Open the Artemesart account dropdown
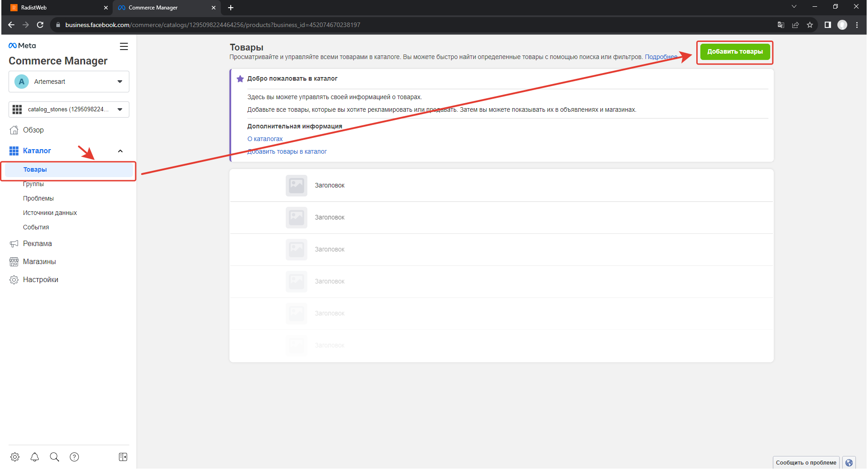Viewport: 868px width, 470px height. pos(69,82)
